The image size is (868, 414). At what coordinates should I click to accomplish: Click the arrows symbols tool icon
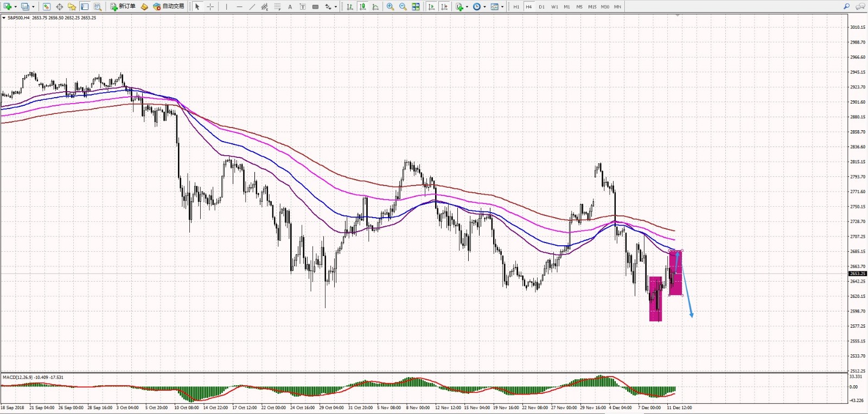click(328, 7)
